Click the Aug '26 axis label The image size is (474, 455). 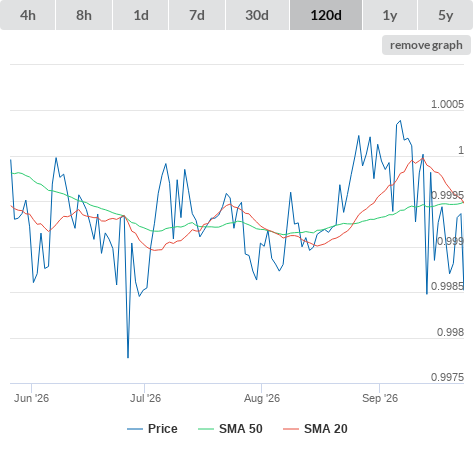pyautogui.click(x=262, y=398)
